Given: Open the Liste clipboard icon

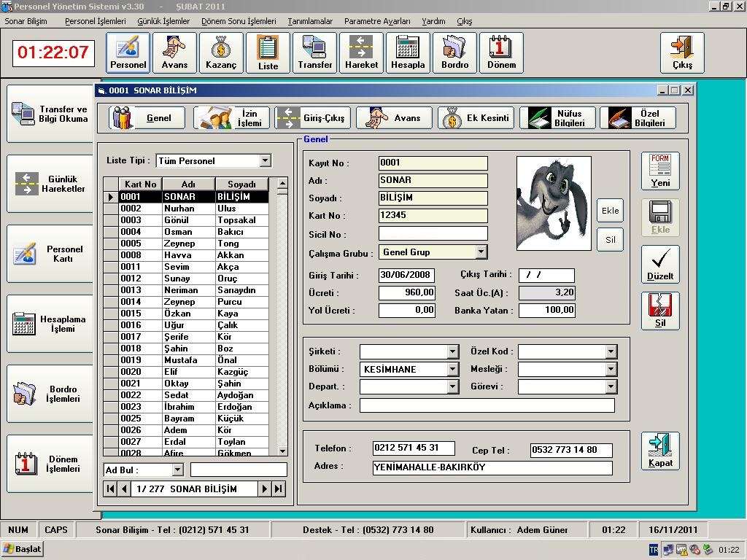Looking at the screenshot, I should [268, 52].
